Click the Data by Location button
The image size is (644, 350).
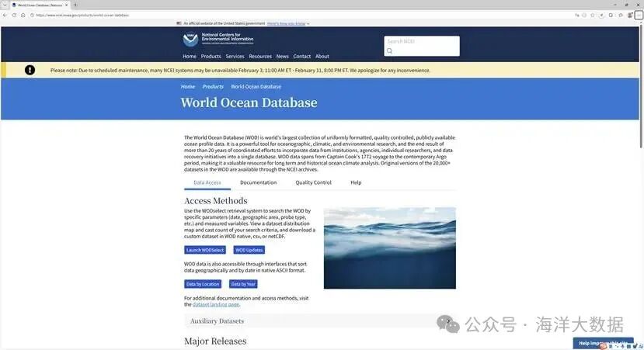(x=202, y=284)
